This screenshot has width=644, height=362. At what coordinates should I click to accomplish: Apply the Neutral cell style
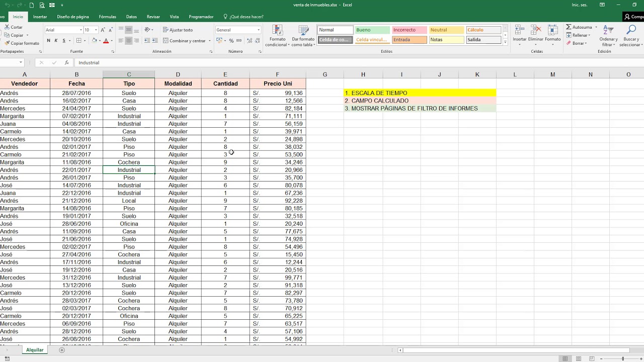pyautogui.click(x=446, y=30)
